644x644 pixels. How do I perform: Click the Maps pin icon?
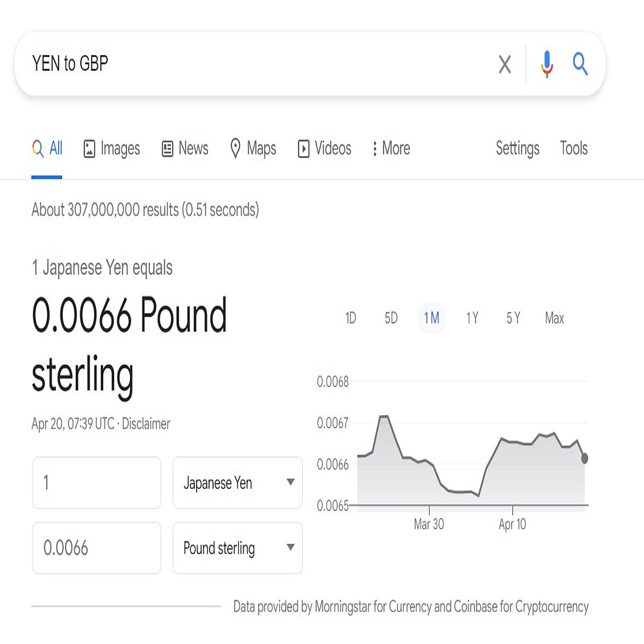coord(235,148)
